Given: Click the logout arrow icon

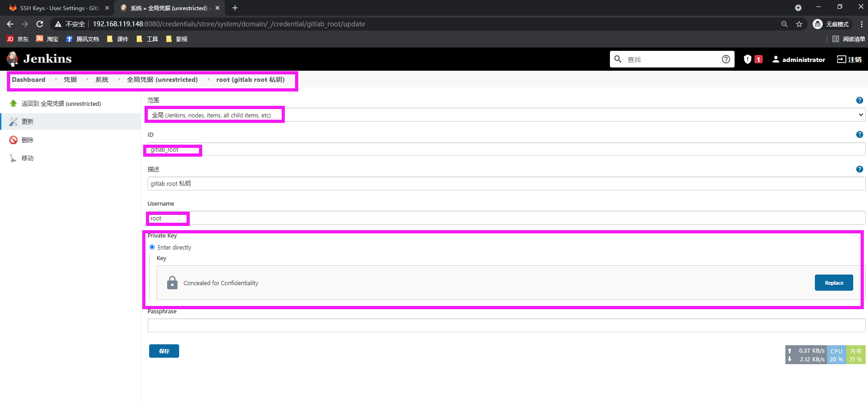Looking at the screenshot, I should (x=841, y=59).
